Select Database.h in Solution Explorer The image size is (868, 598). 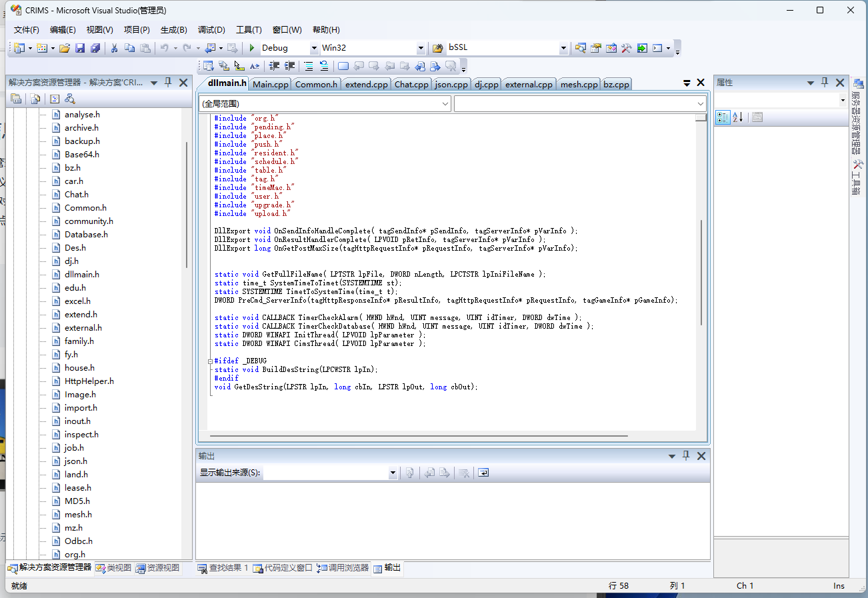coord(86,234)
